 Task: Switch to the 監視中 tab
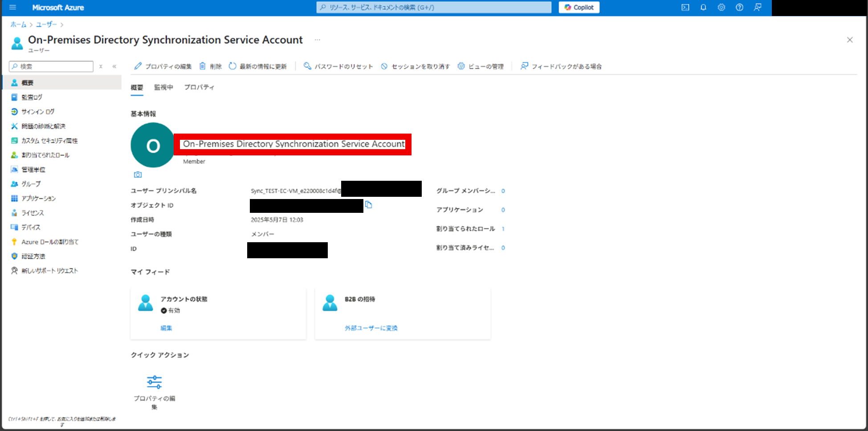point(163,87)
